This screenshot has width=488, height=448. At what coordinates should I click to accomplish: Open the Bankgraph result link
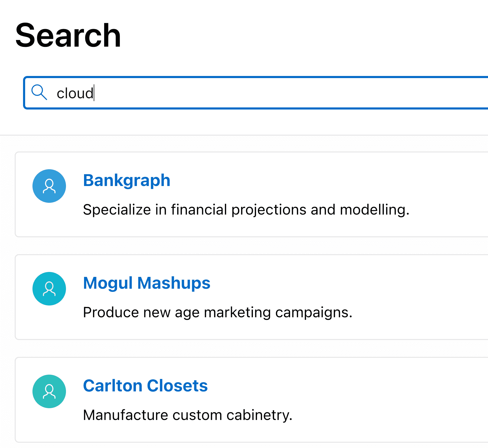(x=126, y=180)
